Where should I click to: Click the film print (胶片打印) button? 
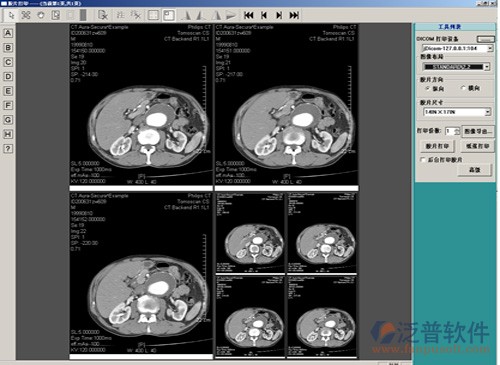click(437, 146)
